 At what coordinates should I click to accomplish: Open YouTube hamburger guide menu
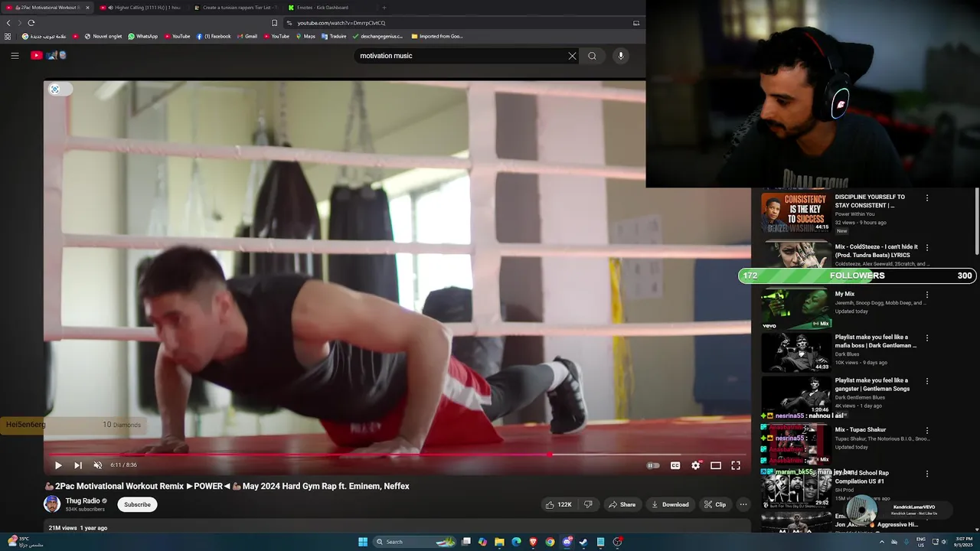(x=15, y=55)
